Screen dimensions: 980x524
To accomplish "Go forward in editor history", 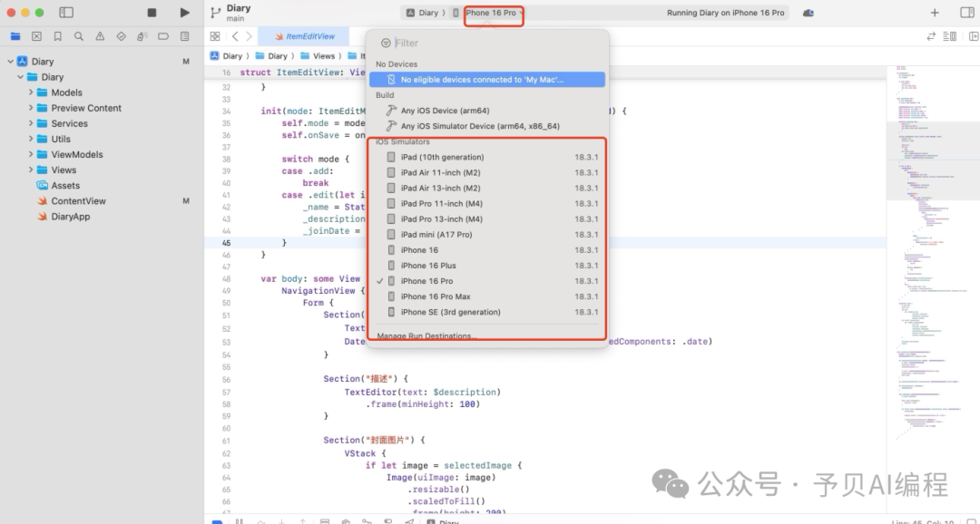I will (249, 36).
